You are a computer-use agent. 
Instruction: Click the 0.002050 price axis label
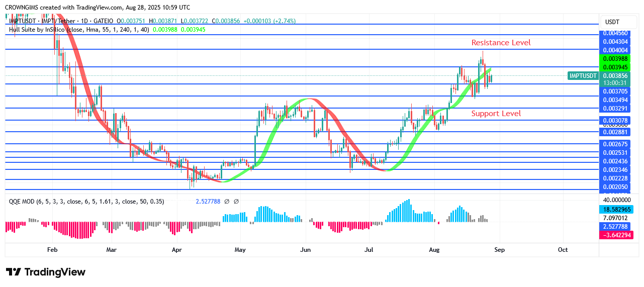pyautogui.click(x=616, y=187)
